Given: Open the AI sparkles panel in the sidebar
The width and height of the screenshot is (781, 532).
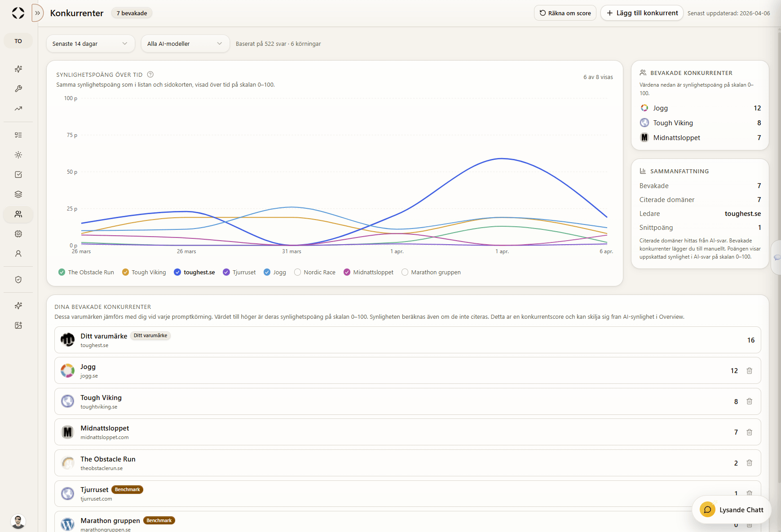Looking at the screenshot, I should [18, 69].
